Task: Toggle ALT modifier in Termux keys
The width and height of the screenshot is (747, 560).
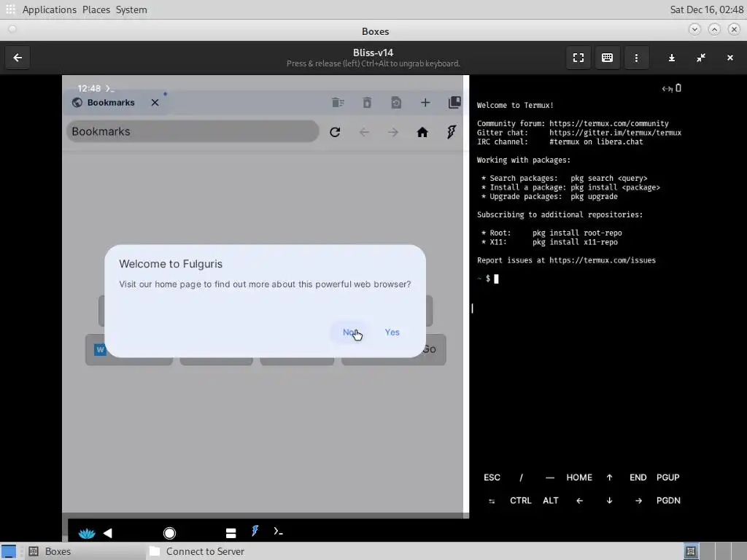Action: pos(550,500)
